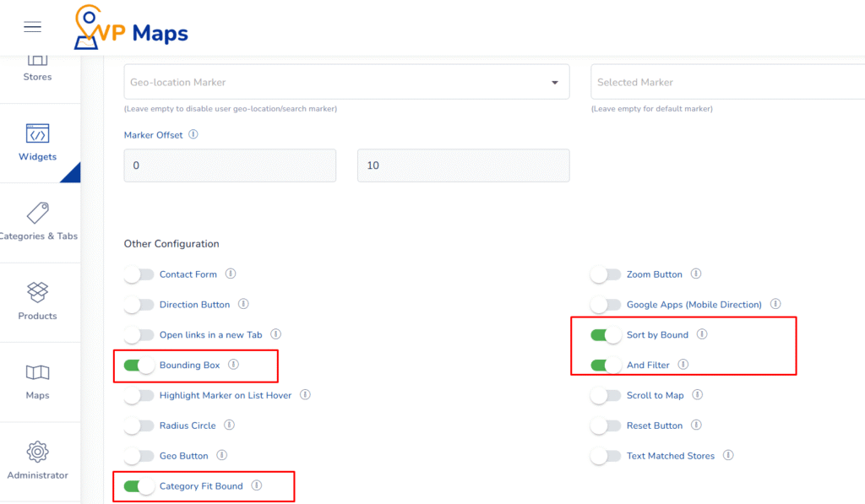Expand the hamburger menu

[x=32, y=26]
